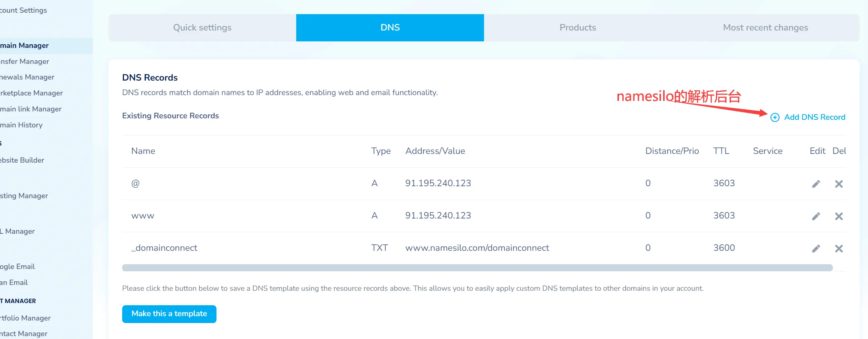The image size is (868, 339).
Task: Open the Products tab
Action: click(x=578, y=28)
